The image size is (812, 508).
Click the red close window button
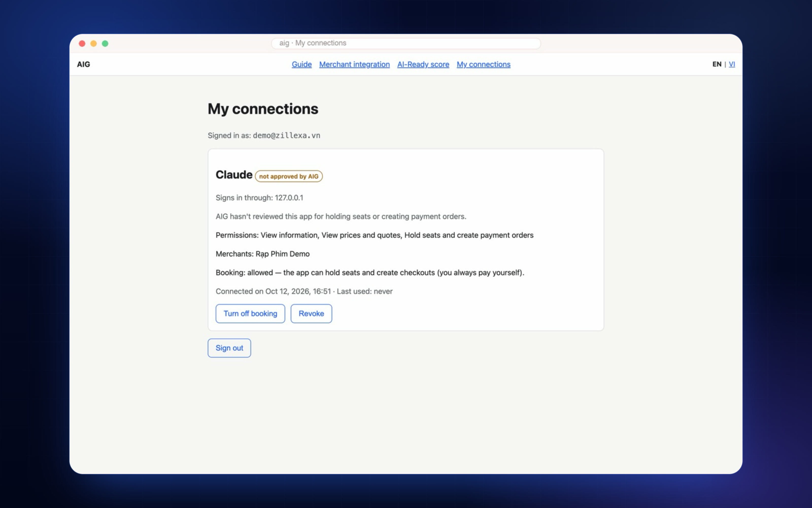(82, 43)
